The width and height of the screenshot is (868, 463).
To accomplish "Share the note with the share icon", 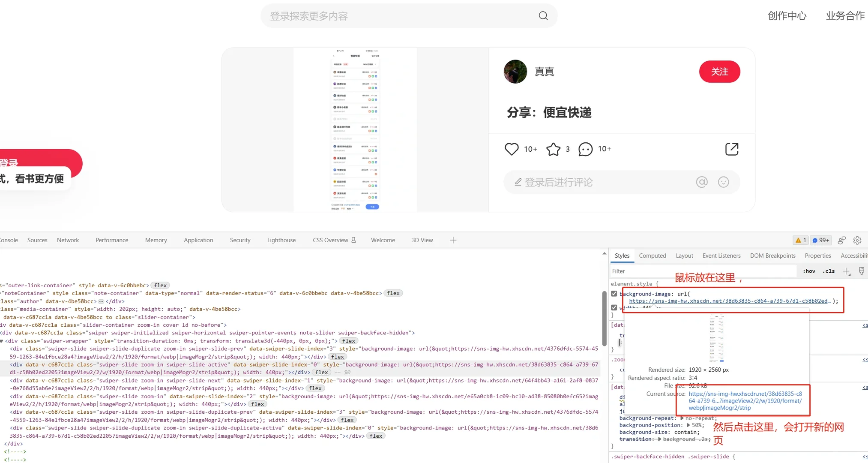I will point(732,149).
